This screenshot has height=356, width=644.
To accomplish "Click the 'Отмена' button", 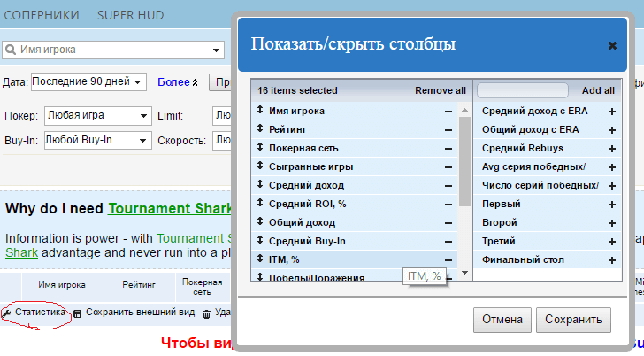I will tap(502, 320).
